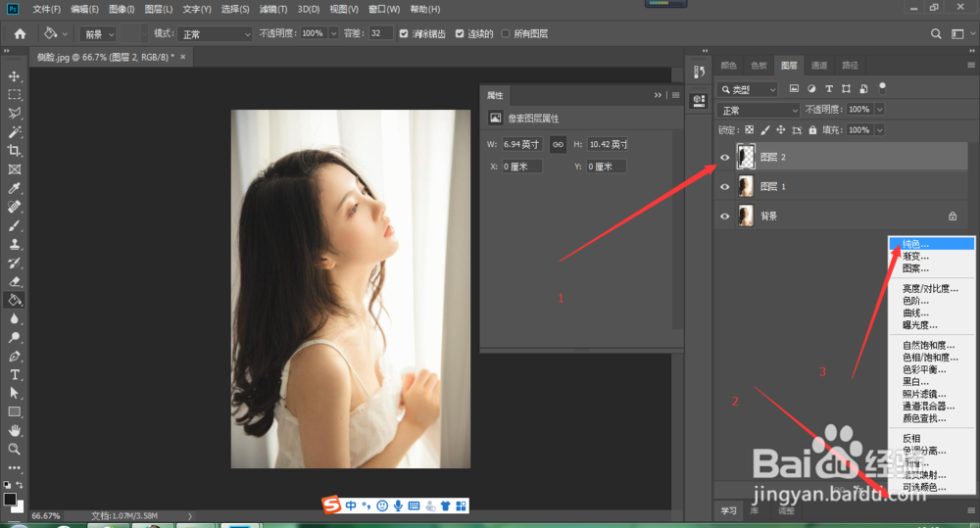Collapse the 属性 panel with double arrows
This screenshot has height=528, width=980.
pyautogui.click(x=658, y=95)
